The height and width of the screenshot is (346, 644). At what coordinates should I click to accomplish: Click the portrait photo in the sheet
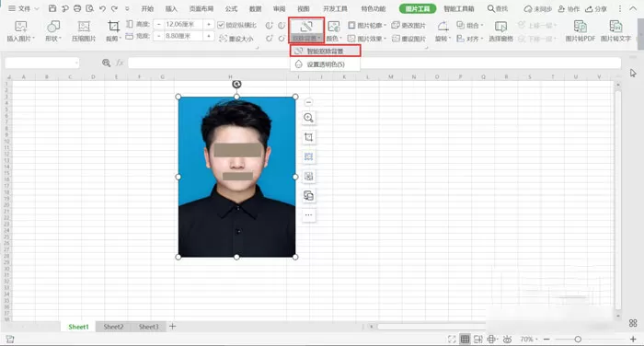236,177
